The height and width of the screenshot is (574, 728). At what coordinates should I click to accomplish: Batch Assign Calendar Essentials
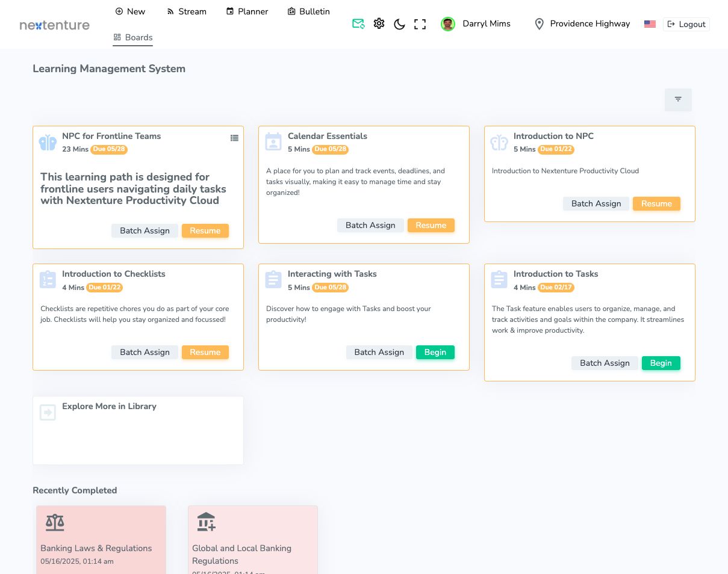370,225
